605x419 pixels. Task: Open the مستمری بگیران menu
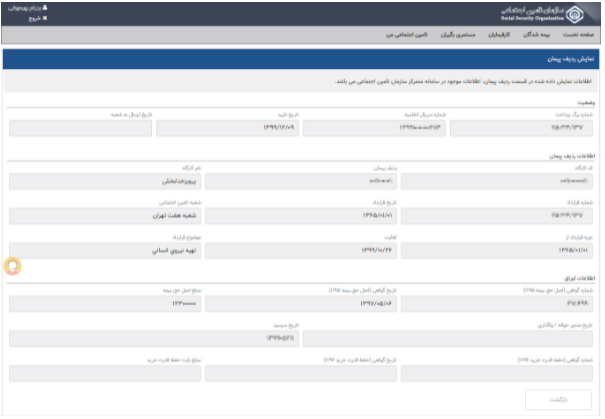(x=458, y=35)
